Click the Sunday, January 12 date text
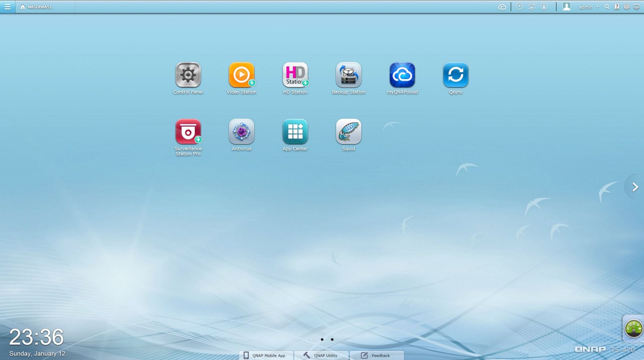Screen dimensions: 644x360 point(37,353)
